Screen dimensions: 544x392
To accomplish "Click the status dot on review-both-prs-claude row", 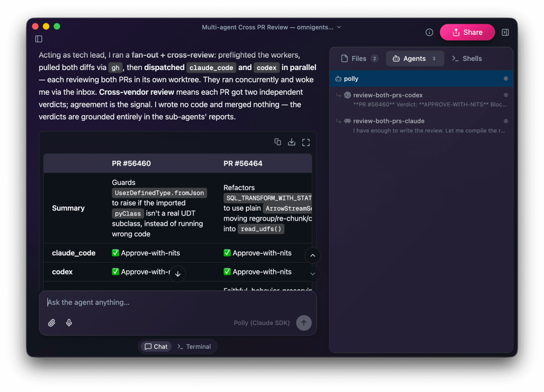I will (506, 121).
